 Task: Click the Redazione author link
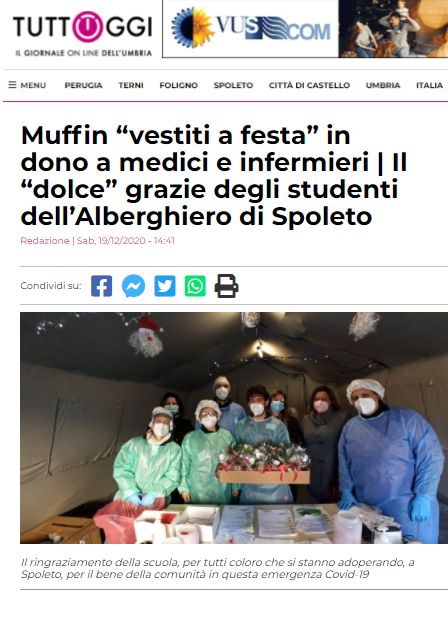click(45, 241)
